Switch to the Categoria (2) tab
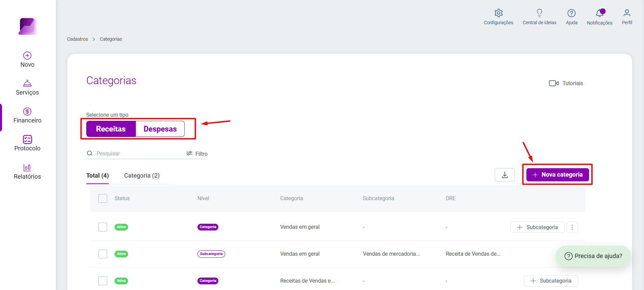Viewport: 644px width, 290px height. click(142, 176)
